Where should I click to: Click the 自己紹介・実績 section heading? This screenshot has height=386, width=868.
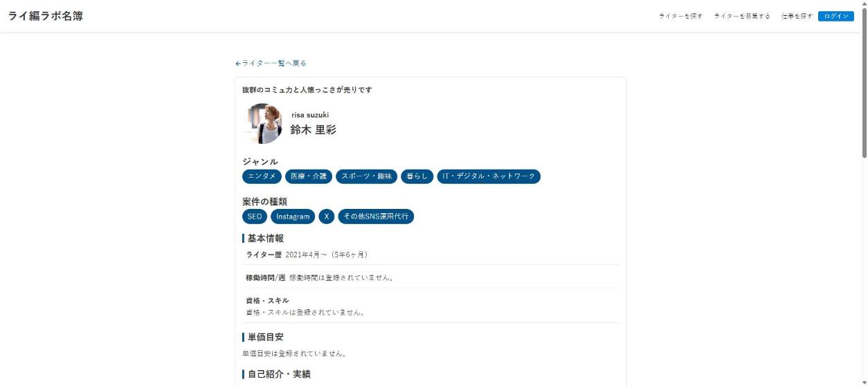[x=279, y=374]
